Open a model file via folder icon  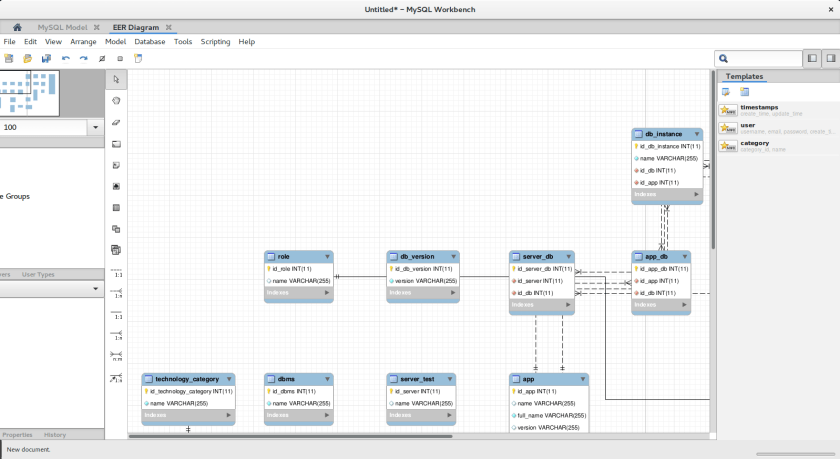pos(27,58)
